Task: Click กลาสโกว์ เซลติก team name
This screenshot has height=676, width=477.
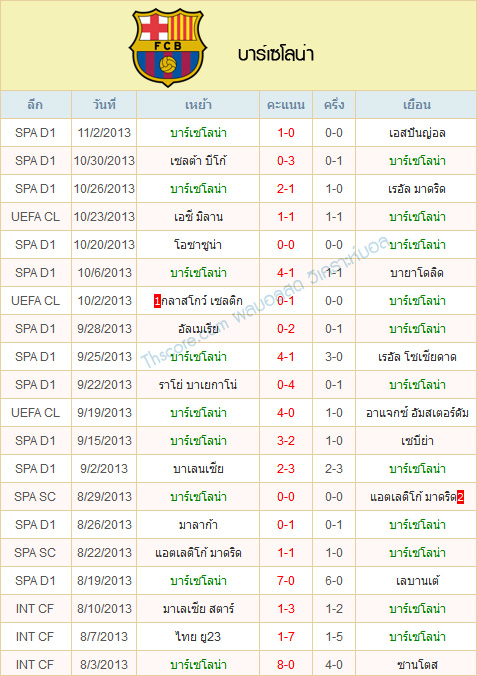Action: [202, 301]
